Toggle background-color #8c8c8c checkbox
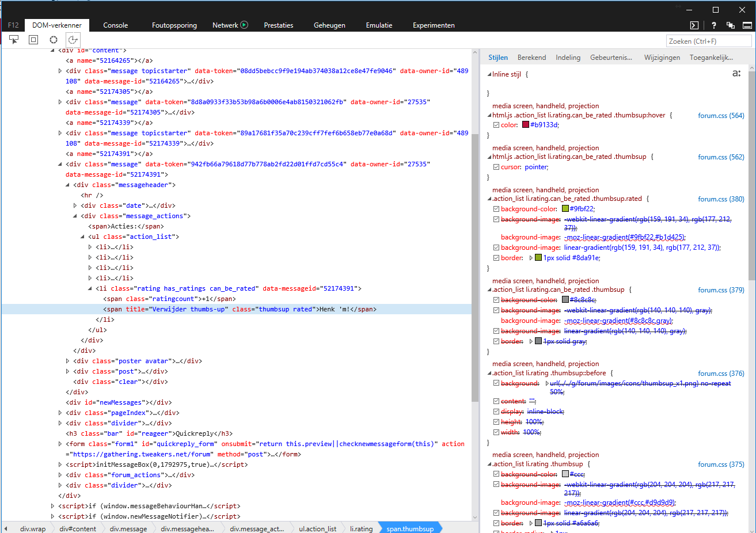 (x=496, y=300)
